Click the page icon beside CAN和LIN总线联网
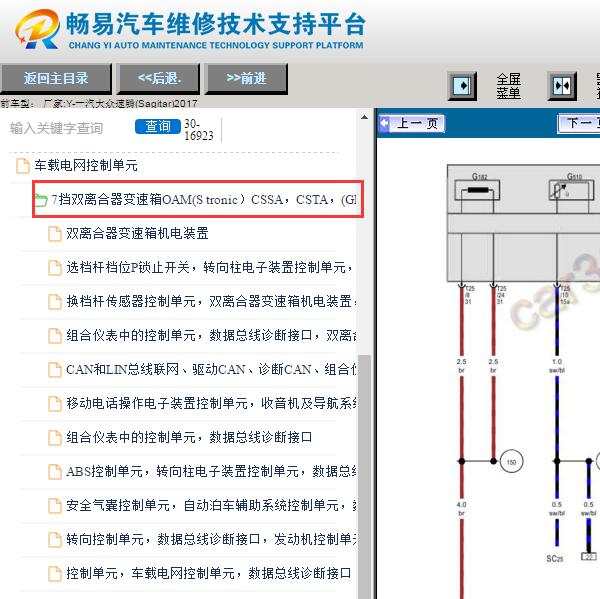Screen dimensions: 600x599 [x=55, y=370]
